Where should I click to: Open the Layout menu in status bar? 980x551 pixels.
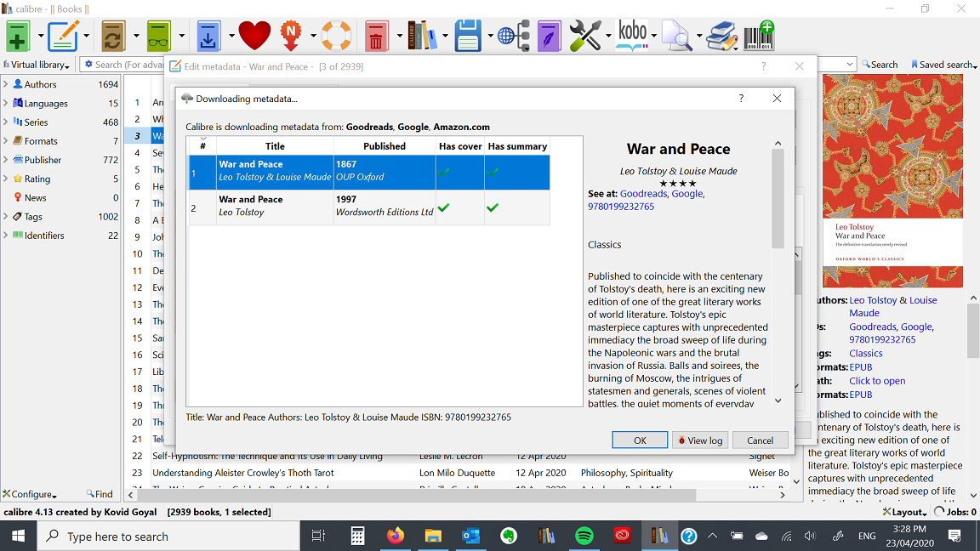pyautogui.click(x=905, y=512)
